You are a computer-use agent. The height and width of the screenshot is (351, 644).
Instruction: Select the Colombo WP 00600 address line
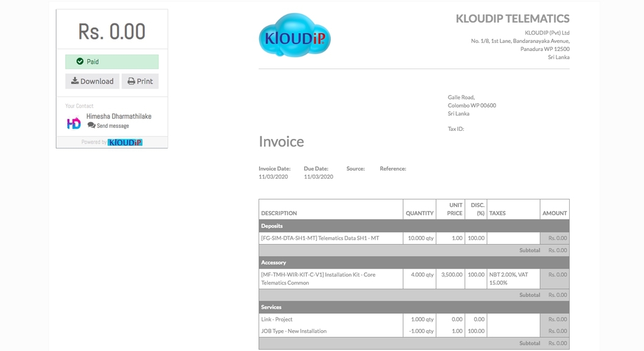[472, 106]
